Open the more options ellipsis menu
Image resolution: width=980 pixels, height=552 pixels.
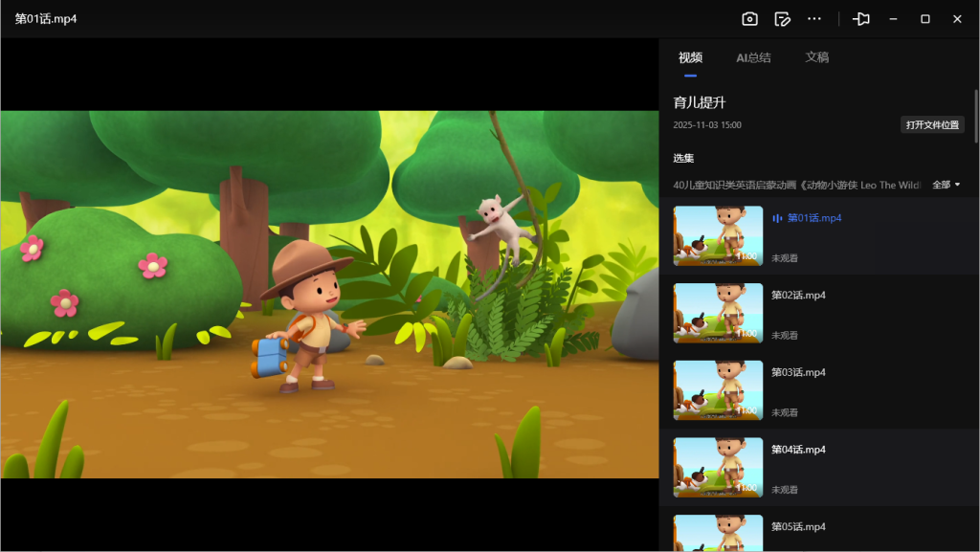(x=814, y=19)
